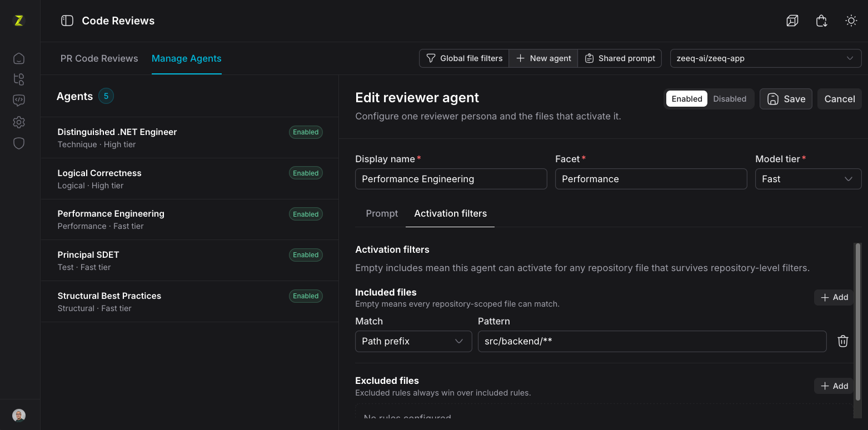
Task: Click the Save button
Action: point(786,99)
